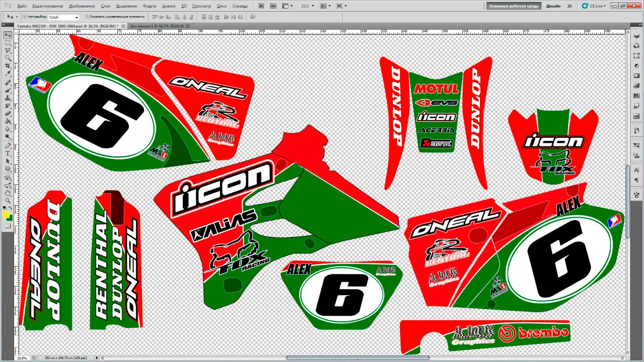The height and width of the screenshot is (362, 644).
Task: Select the Path Selection tool
Action: point(8,161)
